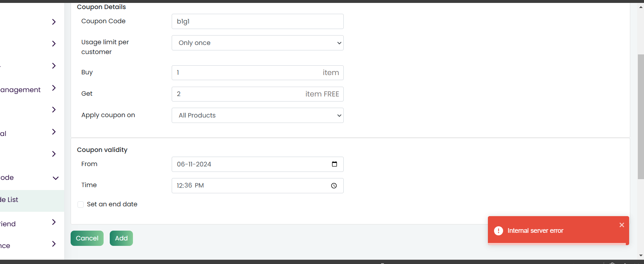Open the 'Usage limit per customer' dropdown
Screen dimensions: 644x264
tap(258, 43)
